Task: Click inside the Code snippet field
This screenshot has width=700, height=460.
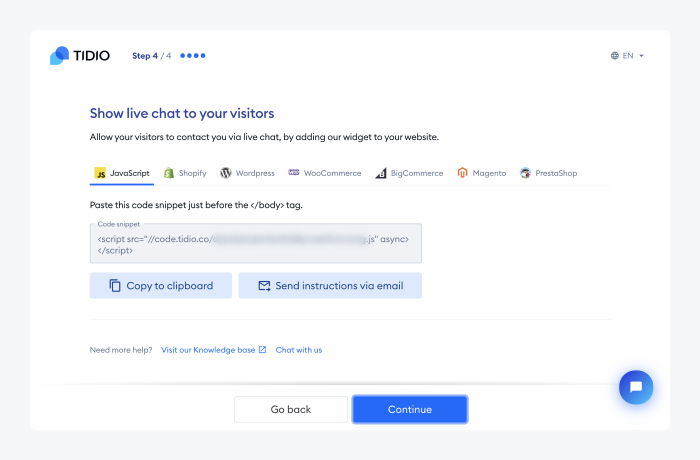Action: click(x=256, y=243)
